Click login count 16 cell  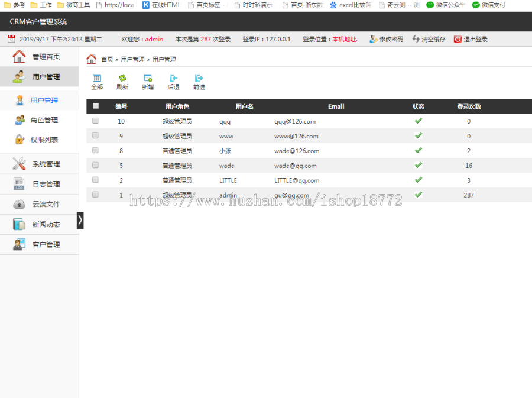[x=469, y=166]
